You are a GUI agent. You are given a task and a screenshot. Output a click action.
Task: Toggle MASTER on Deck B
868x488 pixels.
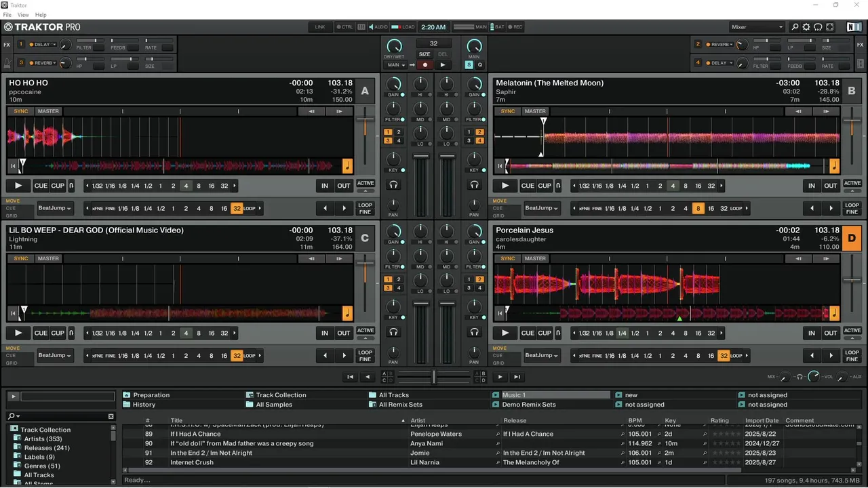(535, 111)
